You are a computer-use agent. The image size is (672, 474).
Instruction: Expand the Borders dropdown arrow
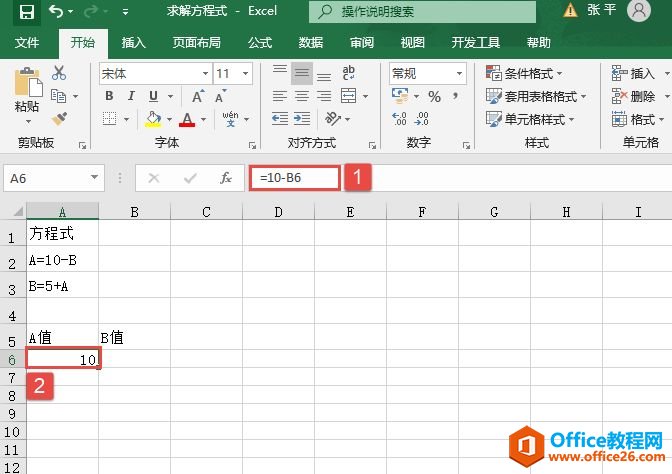coord(126,119)
